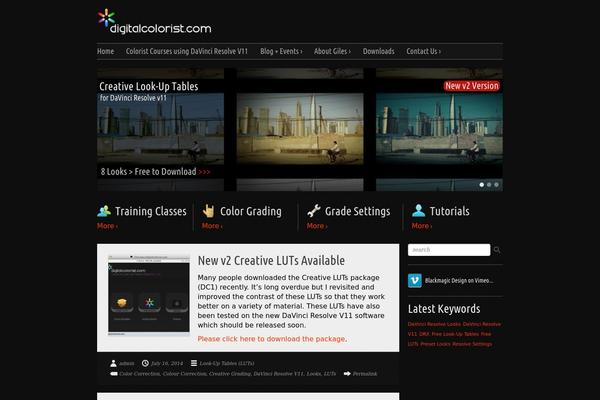This screenshot has width=600, height=400.
Task: Expand the Blog + Events menu
Action: (x=281, y=51)
